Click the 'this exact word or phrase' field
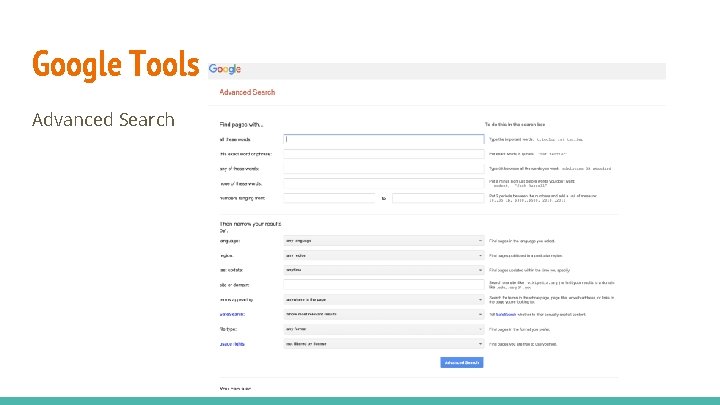720x405 pixels. 384,154
